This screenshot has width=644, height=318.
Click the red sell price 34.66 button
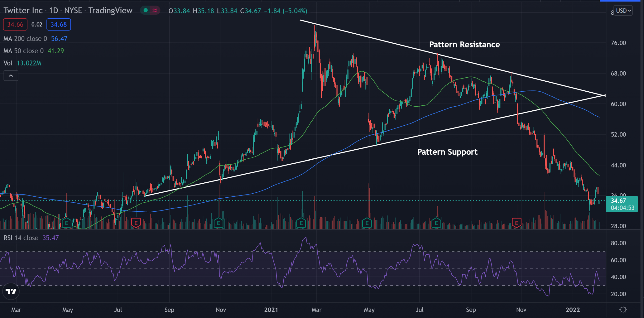pyautogui.click(x=15, y=24)
